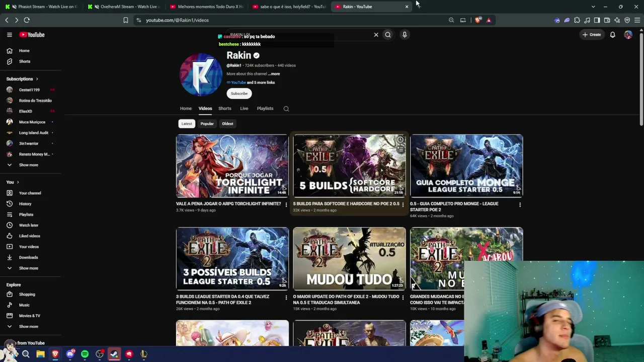Expand channel description with ...more

pyautogui.click(x=274, y=74)
